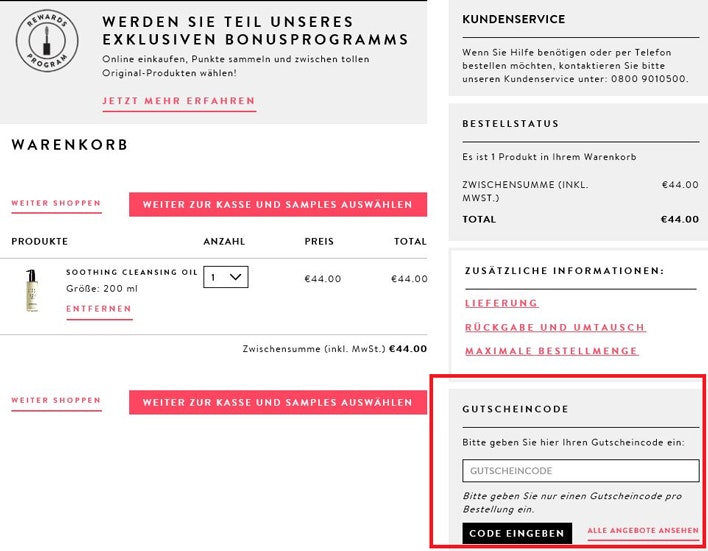Screen dimensions: 708x551
Task: Click the quantity dropdown chevron arrow
Action: [236, 277]
